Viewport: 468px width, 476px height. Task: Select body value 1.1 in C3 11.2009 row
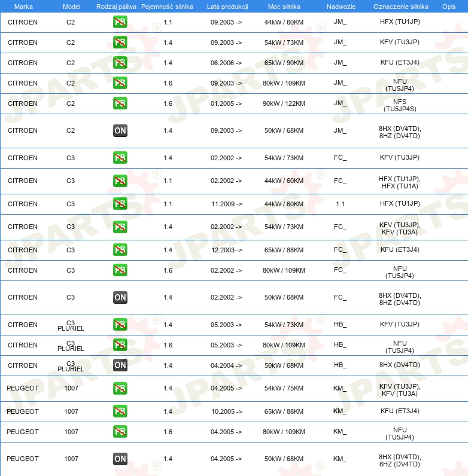click(340, 204)
